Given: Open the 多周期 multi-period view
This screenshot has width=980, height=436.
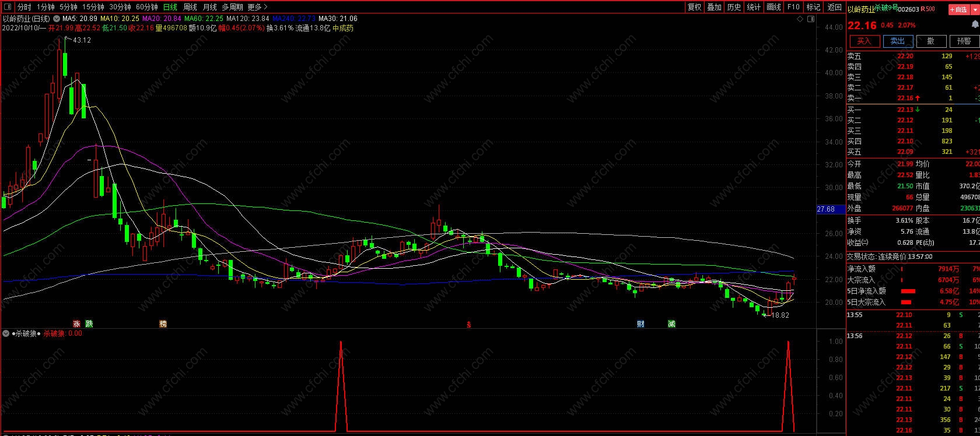Looking at the screenshot, I should point(232,7).
